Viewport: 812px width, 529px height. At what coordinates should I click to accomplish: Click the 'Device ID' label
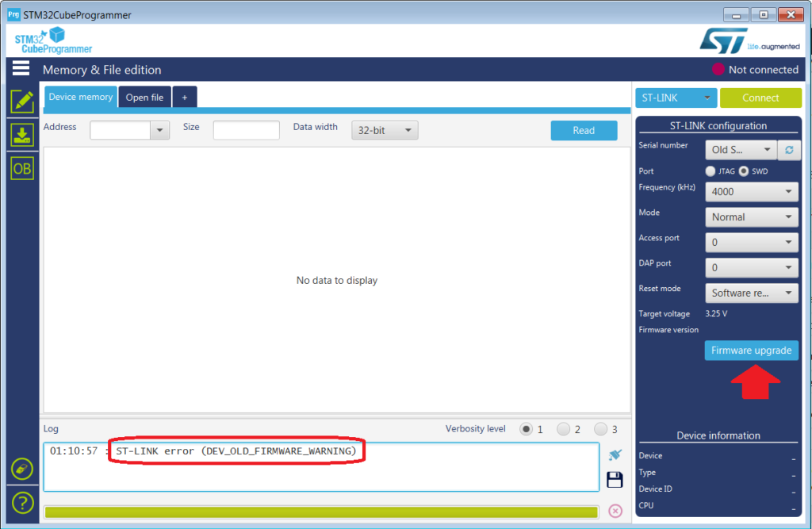pyautogui.click(x=655, y=489)
